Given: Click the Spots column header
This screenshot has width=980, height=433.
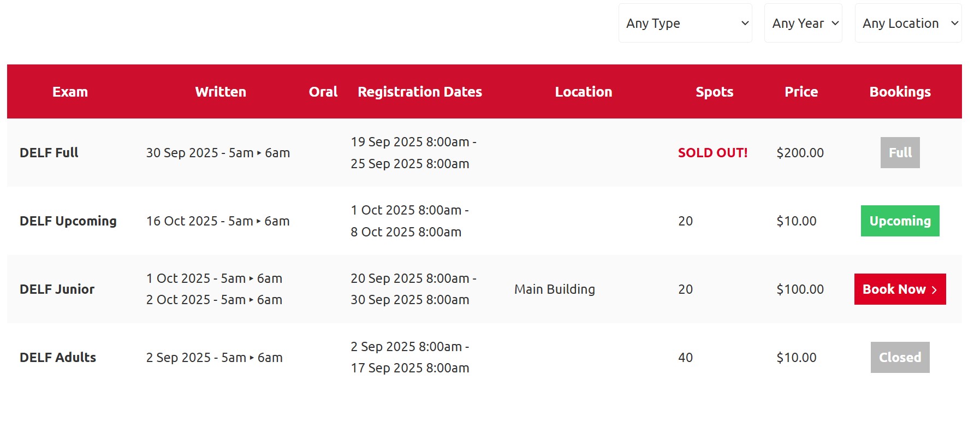Looking at the screenshot, I should point(714,92).
